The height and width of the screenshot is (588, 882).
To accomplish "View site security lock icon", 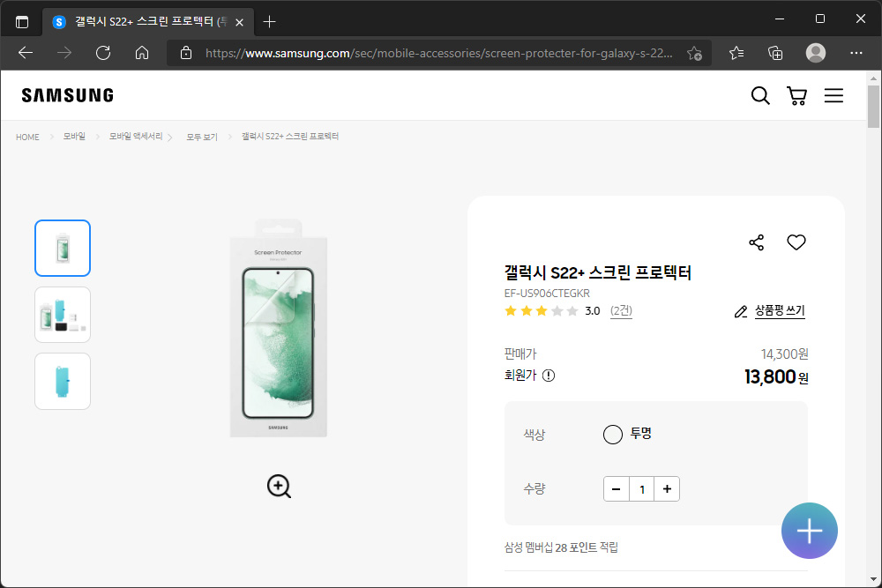I will tap(185, 53).
